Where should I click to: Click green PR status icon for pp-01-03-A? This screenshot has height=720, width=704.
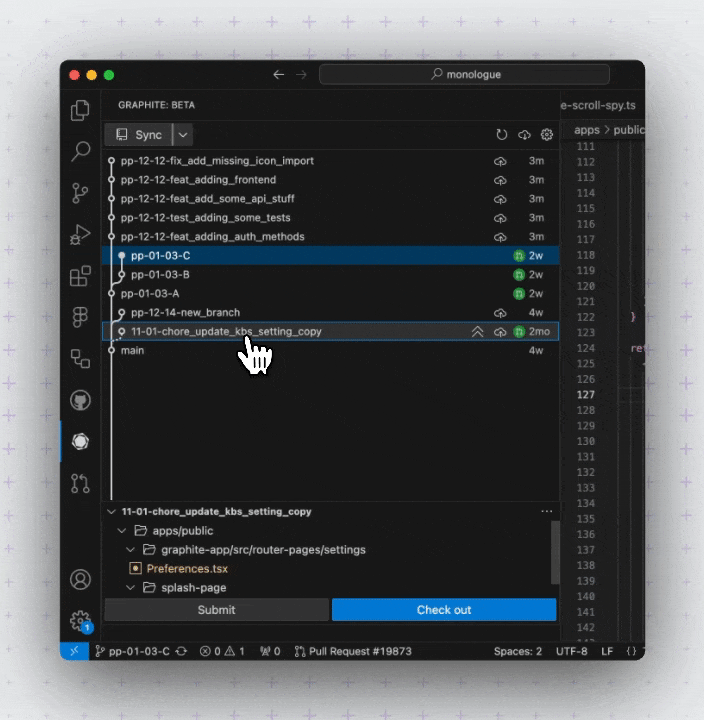519,293
